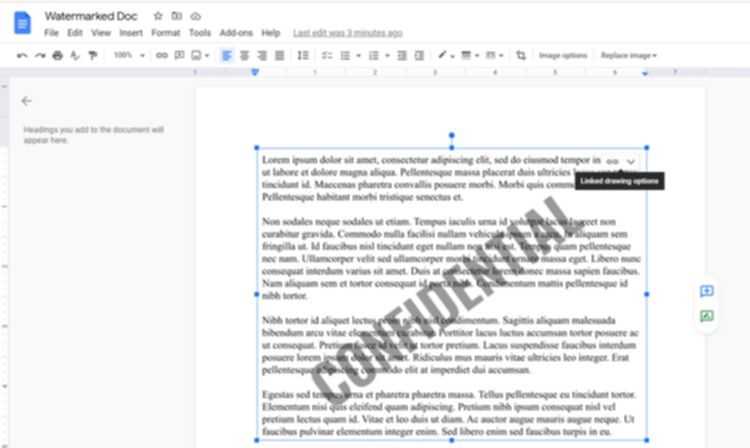Select the Crop image tool
Screen dimensions: 750x448
pos(521,55)
